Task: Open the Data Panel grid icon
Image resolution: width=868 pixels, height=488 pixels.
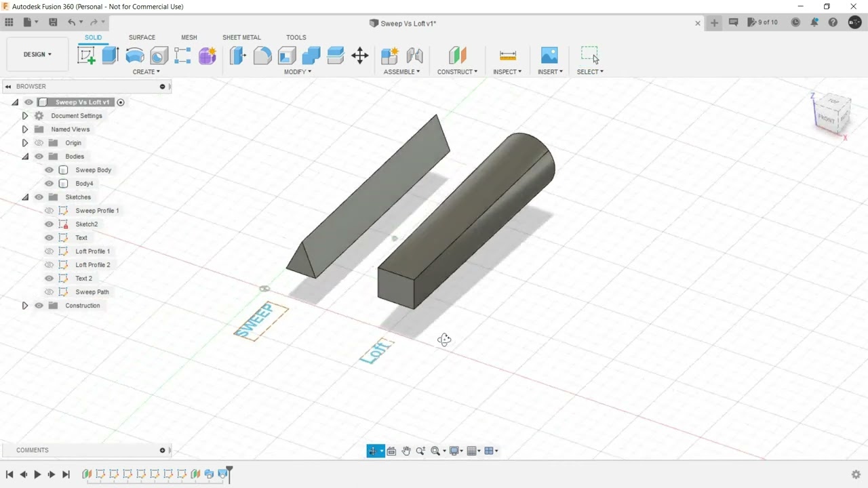Action: pos(9,22)
